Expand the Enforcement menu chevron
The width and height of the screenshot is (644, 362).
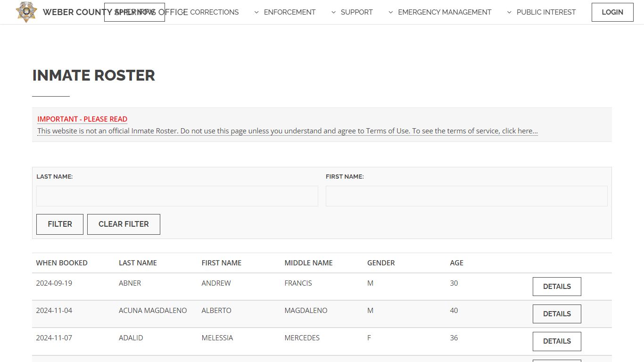[256, 12]
